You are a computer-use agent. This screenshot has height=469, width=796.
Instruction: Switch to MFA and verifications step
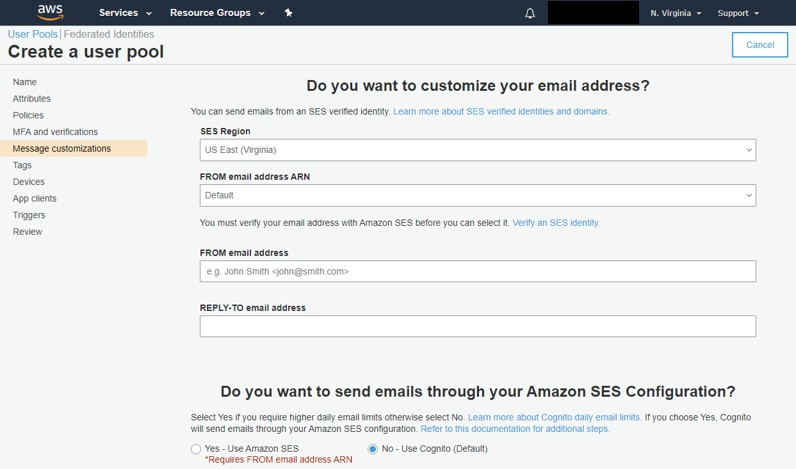coord(55,132)
